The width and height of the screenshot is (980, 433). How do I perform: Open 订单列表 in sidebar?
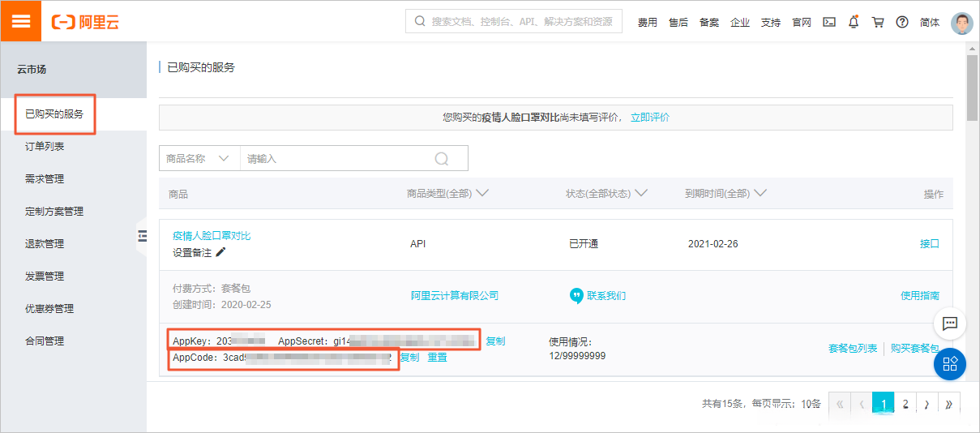(x=45, y=147)
